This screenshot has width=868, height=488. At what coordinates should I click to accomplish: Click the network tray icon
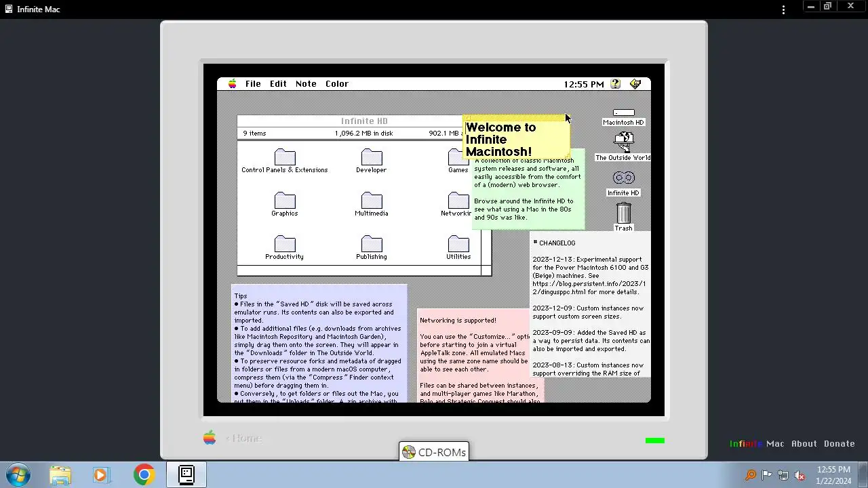(x=783, y=475)
